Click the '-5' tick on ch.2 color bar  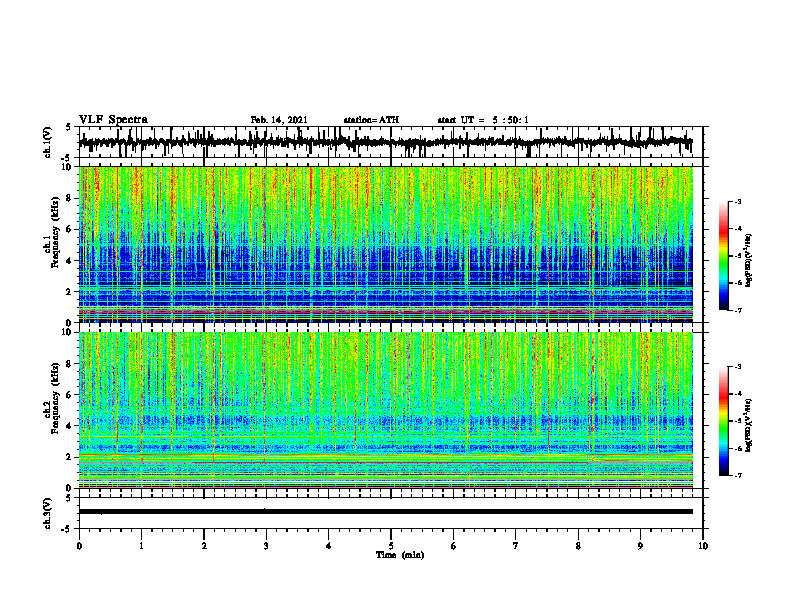point(738,421)
